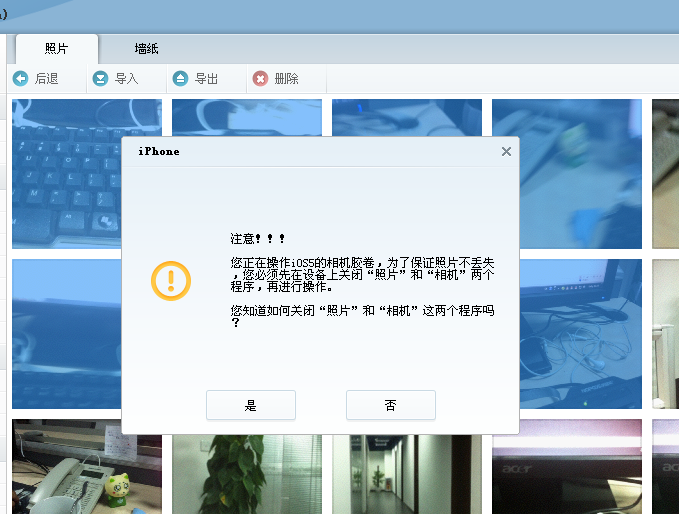
Task: Click the yellow exclamation warning icon
Action: point(171,281)
